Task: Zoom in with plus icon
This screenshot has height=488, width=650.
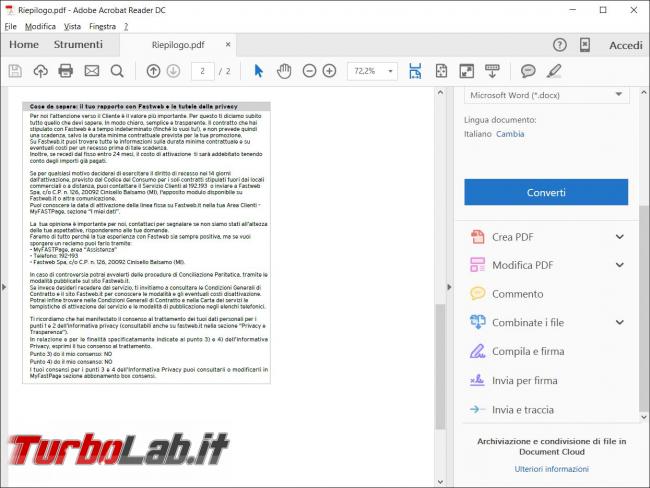Action: click(330, 71)
